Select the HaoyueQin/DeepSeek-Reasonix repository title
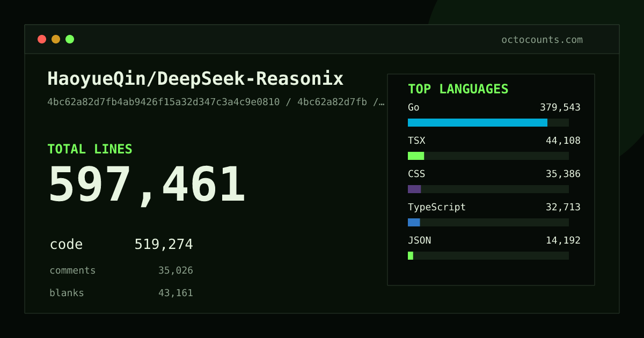The image size is (644, 338). [x=195, y=79]
